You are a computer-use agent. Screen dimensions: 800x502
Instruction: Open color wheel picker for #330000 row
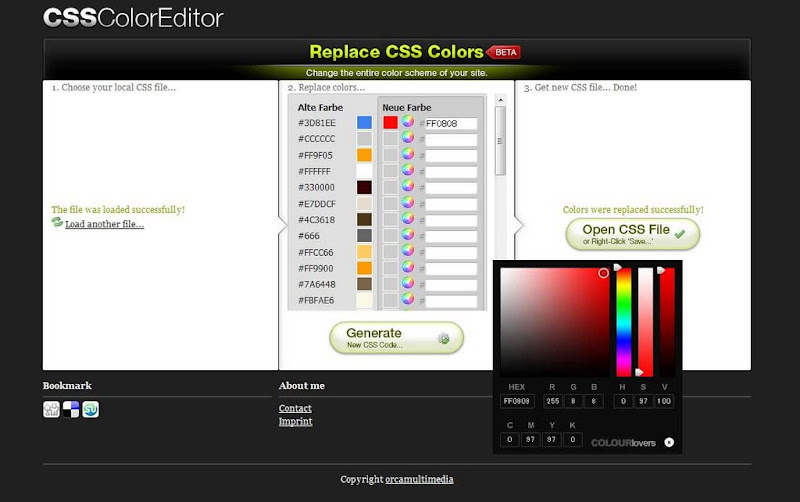tap(408, 186)
